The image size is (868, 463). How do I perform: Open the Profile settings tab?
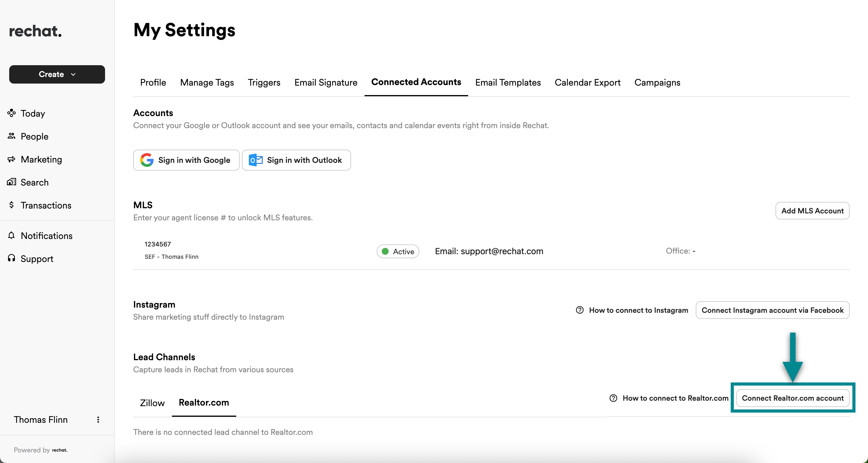[153, 82]
